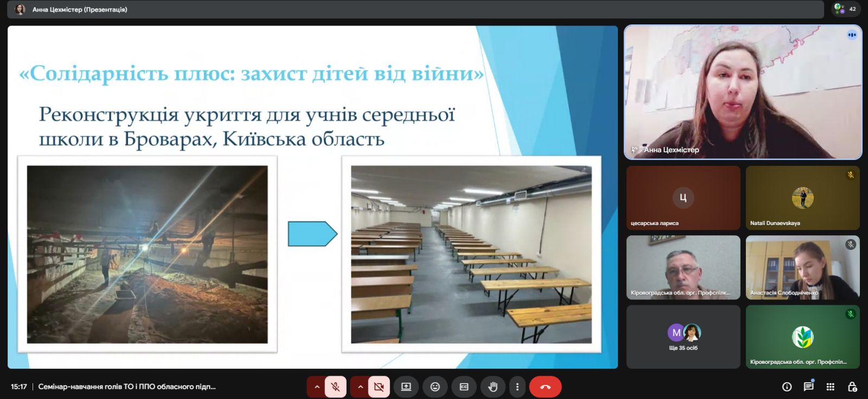Open meeting details info icon
Screen dimensions: 868x399
pyautogui.click(x=787, y=387)
